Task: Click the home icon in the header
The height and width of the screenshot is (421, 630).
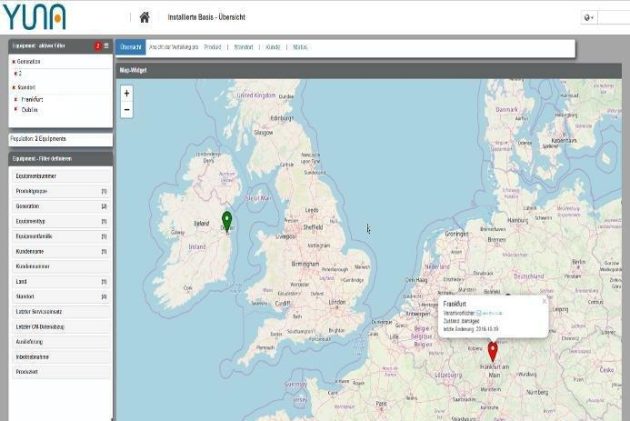Action: 144,17
